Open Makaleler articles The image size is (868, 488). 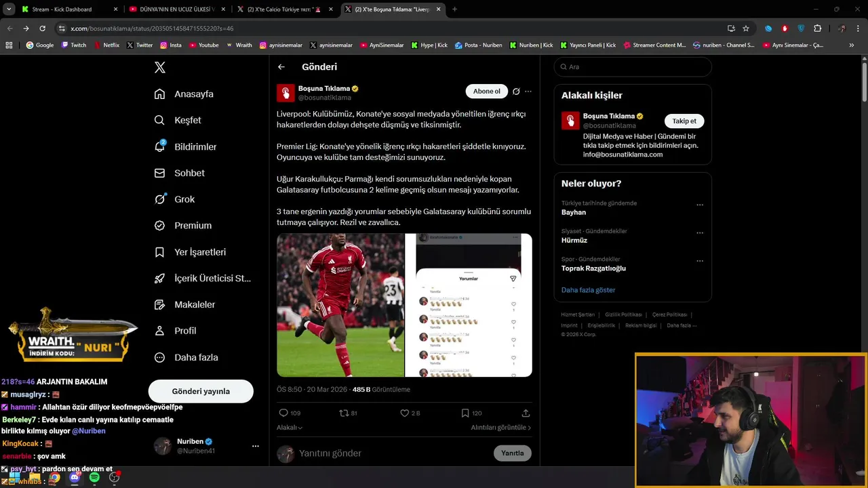[x=184, y=305]
